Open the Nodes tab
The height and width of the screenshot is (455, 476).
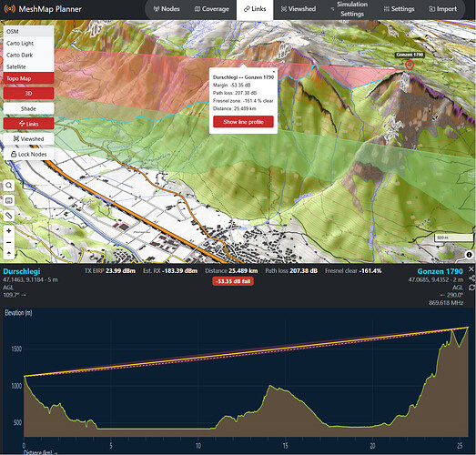167,9
